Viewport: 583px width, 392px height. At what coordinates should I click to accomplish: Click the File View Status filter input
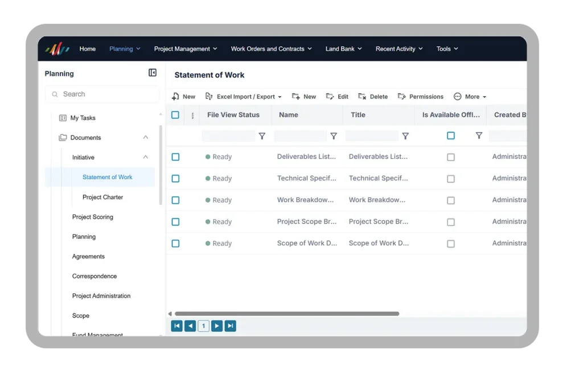pos(229,136)
